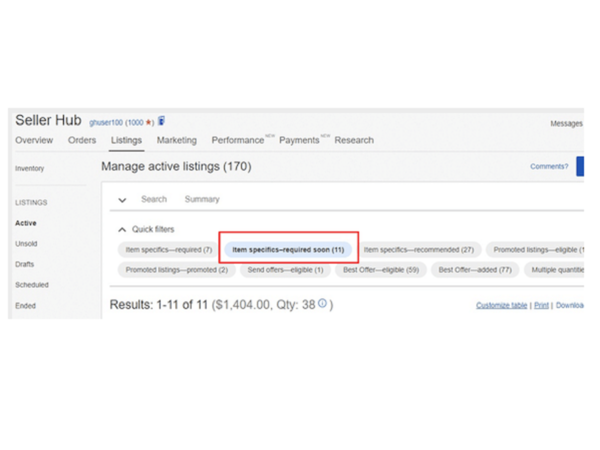Apply Promoted listings—promoted (2) filter

(x=177, y=270)
